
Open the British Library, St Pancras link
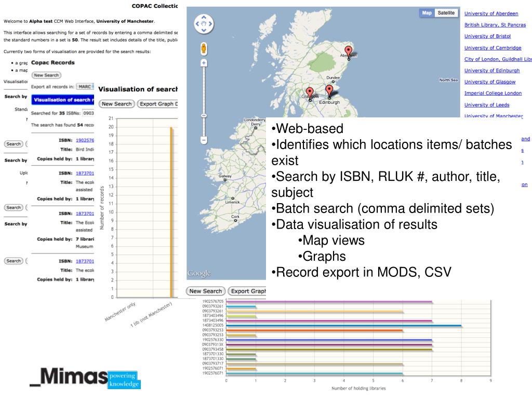[x=495, y=25]
